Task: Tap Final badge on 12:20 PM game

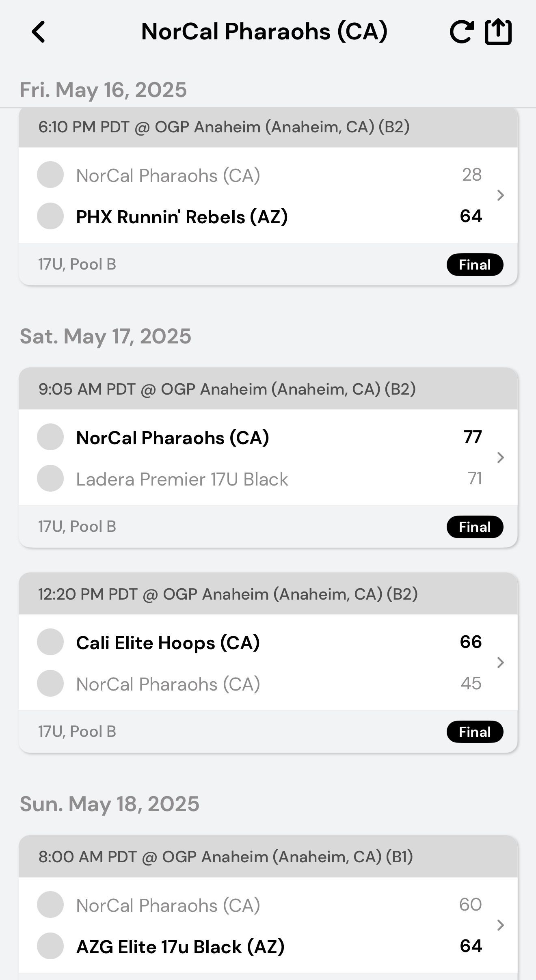Action: (475, 732)
